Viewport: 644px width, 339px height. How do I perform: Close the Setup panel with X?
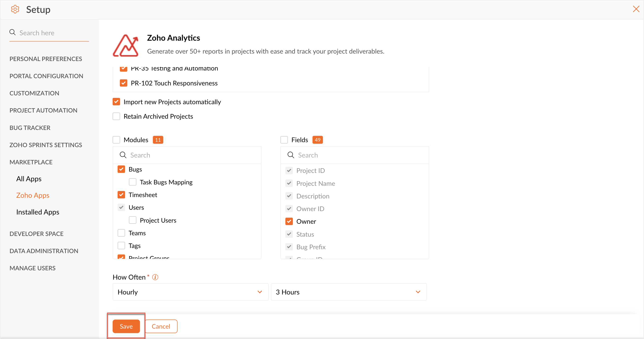coord(636,9)
